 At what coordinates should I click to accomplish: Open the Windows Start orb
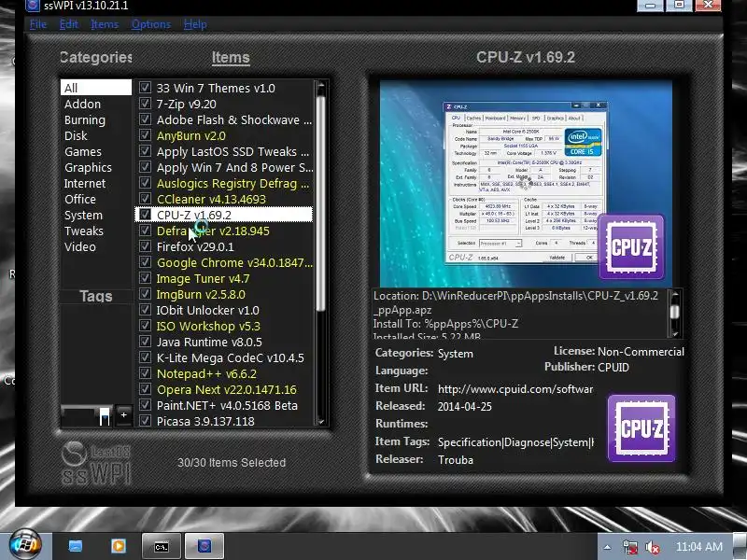[x=25, y=545]
